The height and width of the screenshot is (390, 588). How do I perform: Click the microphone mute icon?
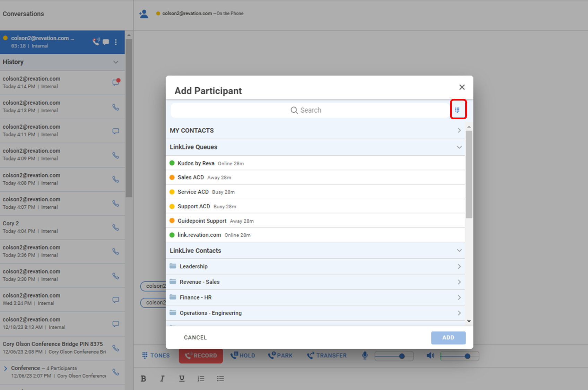coord(365,356)
